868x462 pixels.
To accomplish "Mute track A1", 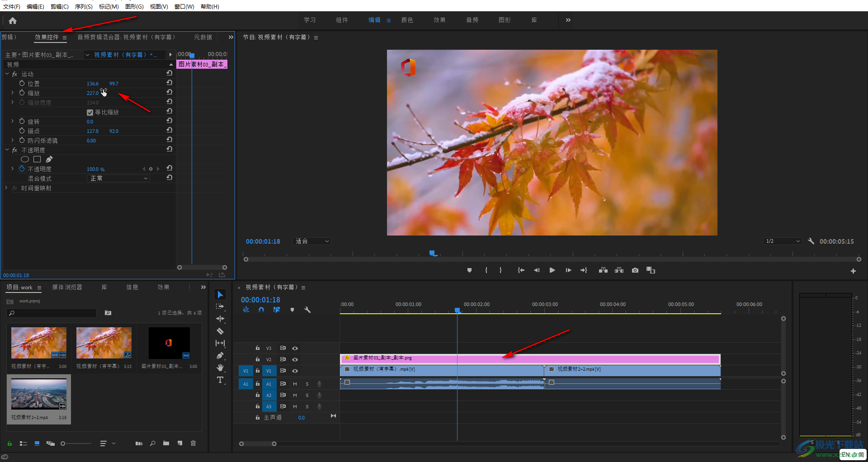I will [295, 384].
